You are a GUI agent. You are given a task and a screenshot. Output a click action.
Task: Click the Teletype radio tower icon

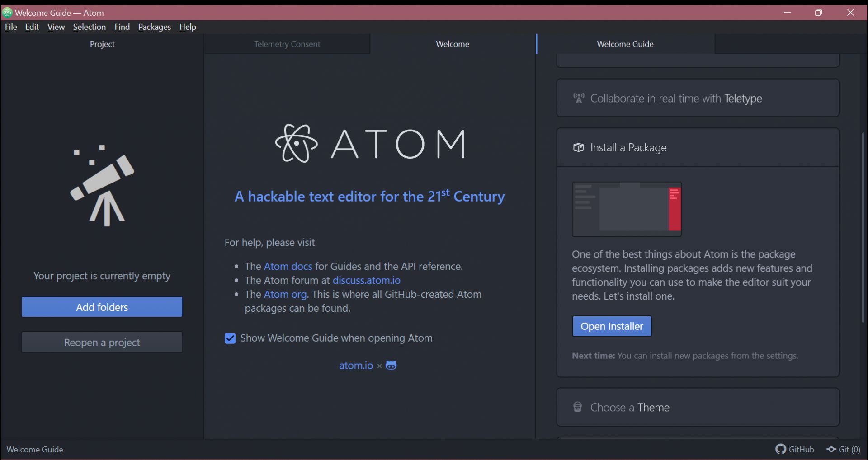pyautogui.click(x=578, y=98)
